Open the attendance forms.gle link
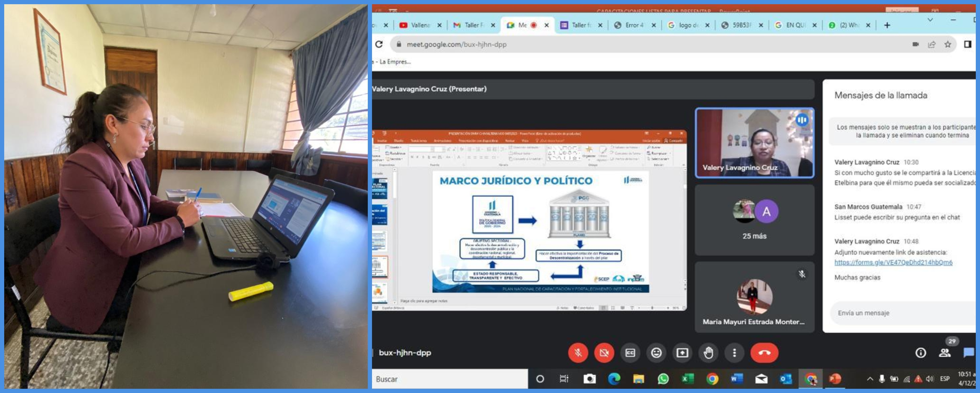Screen dimensions: 980x393 893,262
